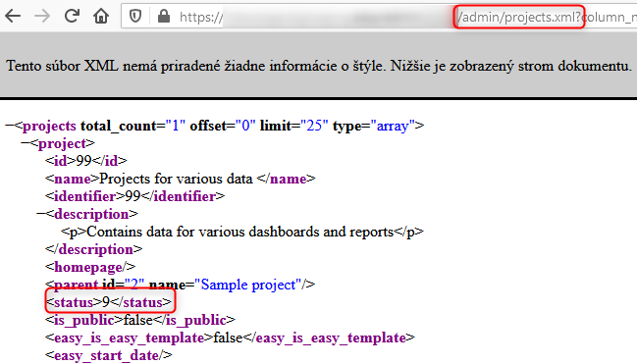Select the identifier element line
The image size is (637, 364).
click(x=134, y=196)
